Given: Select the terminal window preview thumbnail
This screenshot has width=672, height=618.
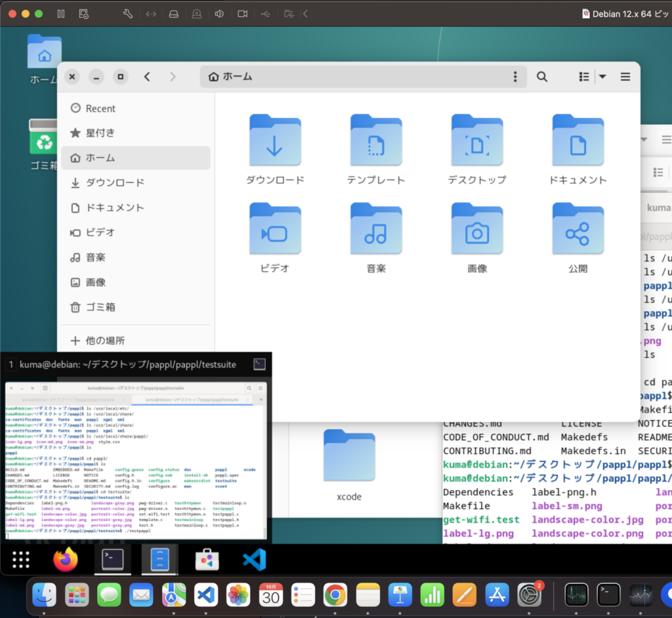Looking at the screenshot, I should (x=136, y=459).
